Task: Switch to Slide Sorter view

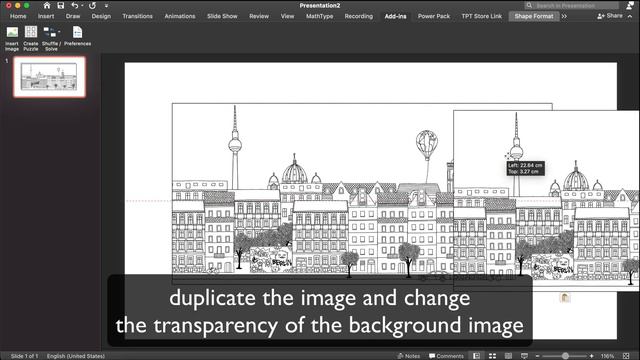Action: point(493,356)
